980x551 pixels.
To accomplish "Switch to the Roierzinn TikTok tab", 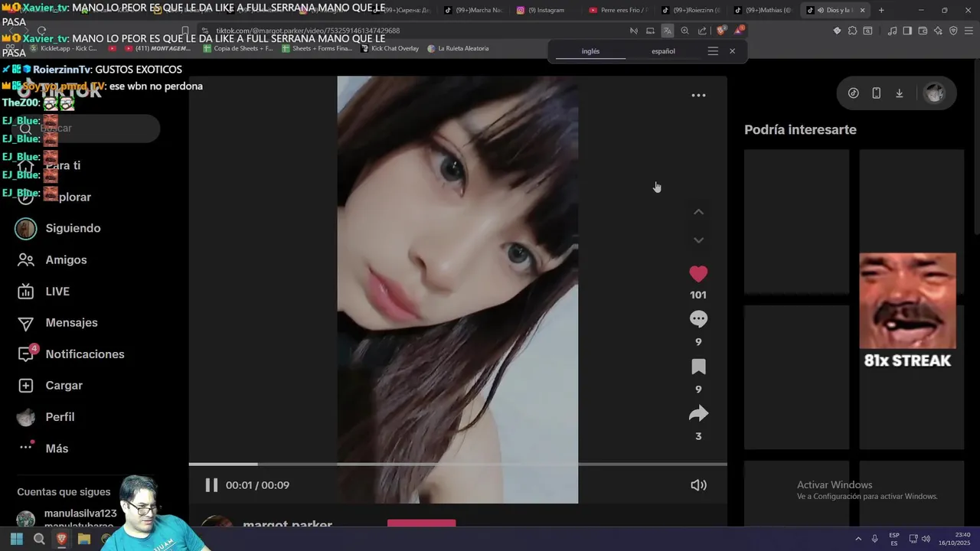I will 691,10.
